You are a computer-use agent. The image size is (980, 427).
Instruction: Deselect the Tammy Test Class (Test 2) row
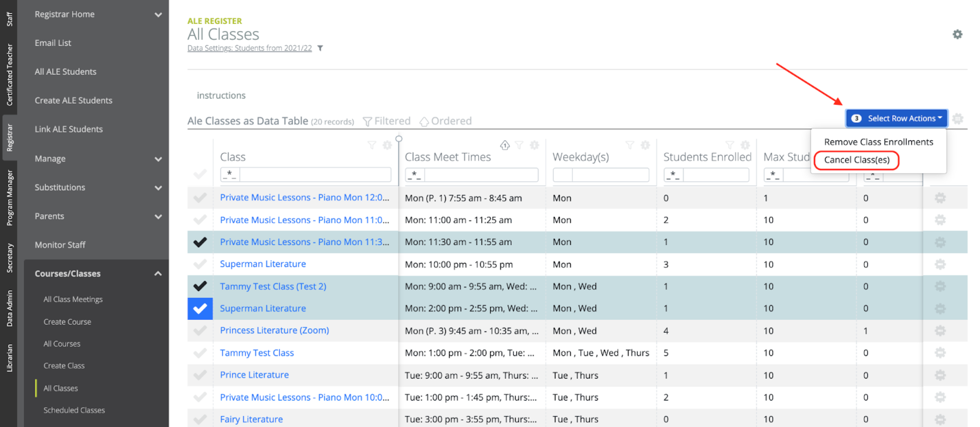(200, 286)
